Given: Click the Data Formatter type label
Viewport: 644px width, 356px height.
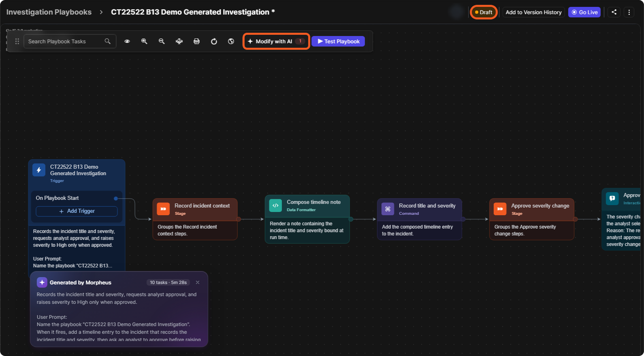Looking at the screenshot, I should [301, 210].
